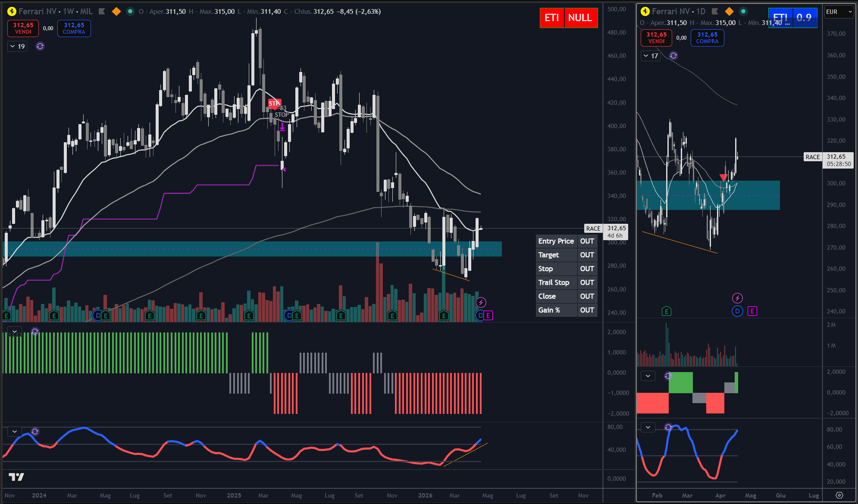Click the magenta earnings E icon on daily chart
The width and height of the screenshot is (858, 504).
[x=752, y=311]
